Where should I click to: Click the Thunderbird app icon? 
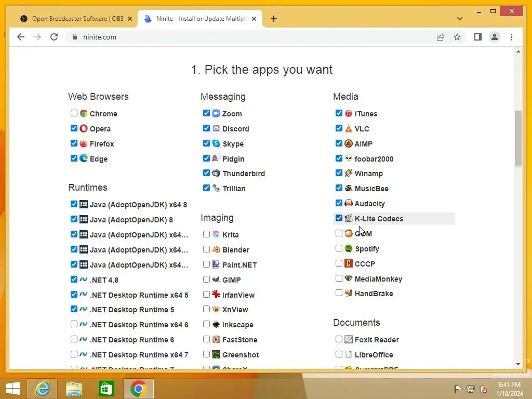point(216,174)
